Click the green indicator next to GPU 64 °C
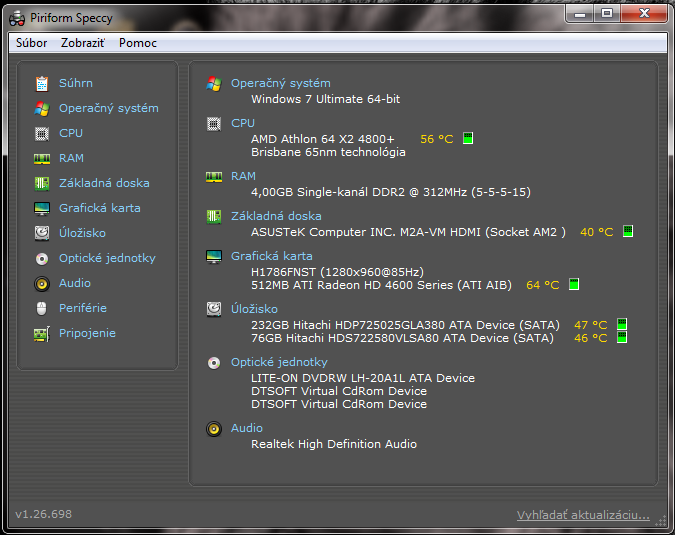This screenshot has height=535, width=675. pyautogui.click(x=574, y=284)
